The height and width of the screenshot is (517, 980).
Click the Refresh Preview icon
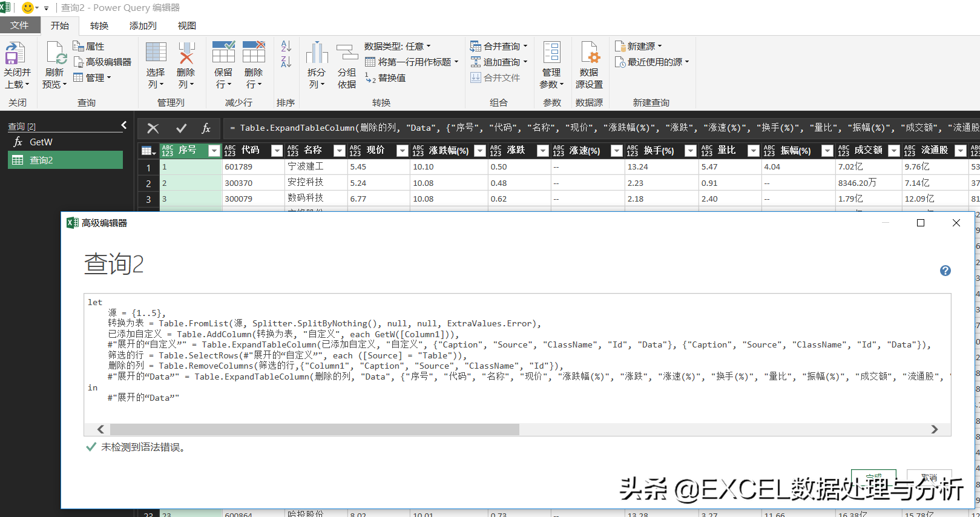tap(56, 53)
